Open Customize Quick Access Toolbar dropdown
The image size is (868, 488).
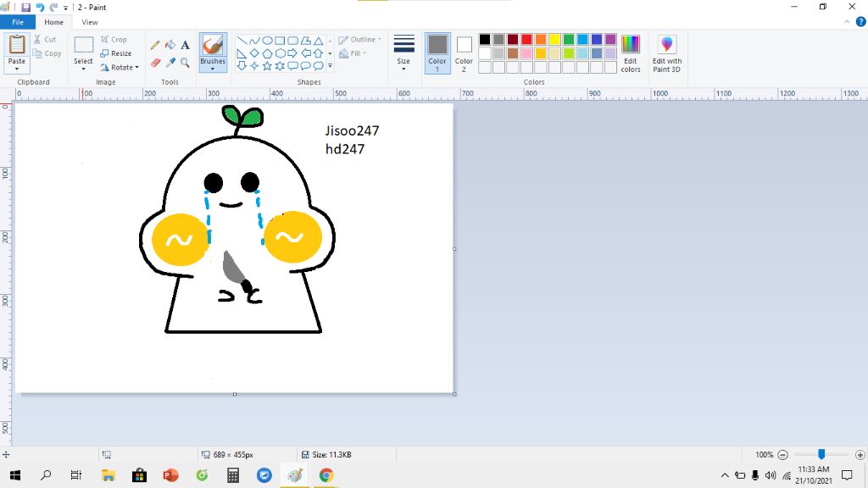[x=65, y=8]
